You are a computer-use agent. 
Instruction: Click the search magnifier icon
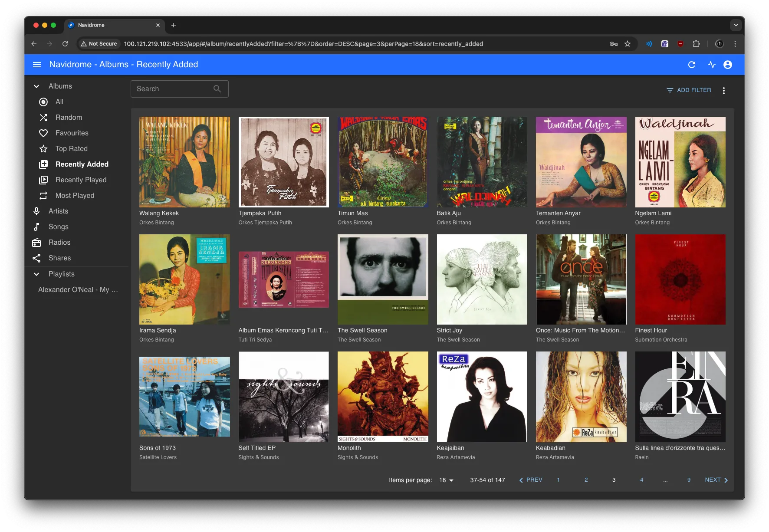point(217,89)
